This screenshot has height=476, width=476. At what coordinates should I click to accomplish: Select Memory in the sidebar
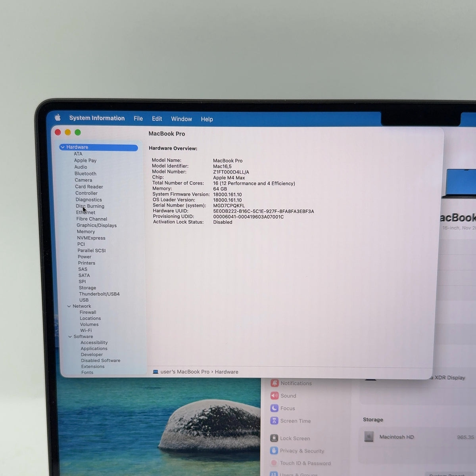pyautogui.click(x=86, y=232)
